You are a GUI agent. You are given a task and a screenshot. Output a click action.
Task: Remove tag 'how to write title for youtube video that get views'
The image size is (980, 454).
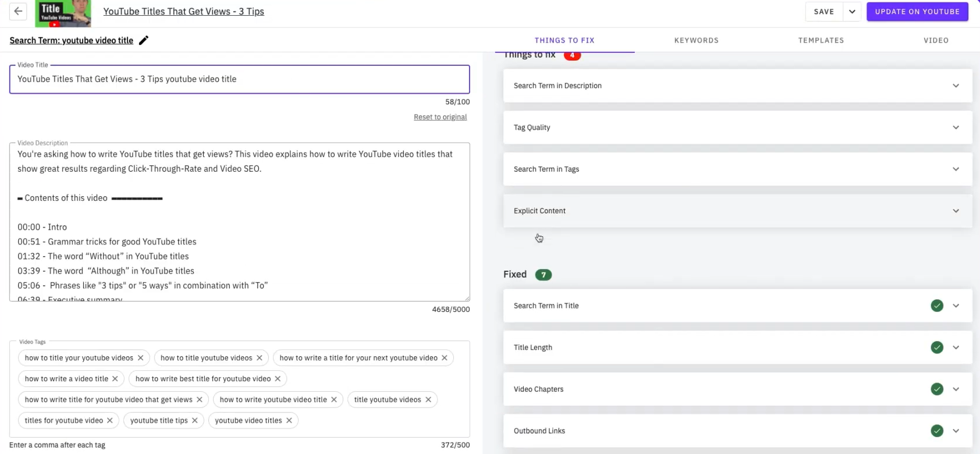(200, 400)
